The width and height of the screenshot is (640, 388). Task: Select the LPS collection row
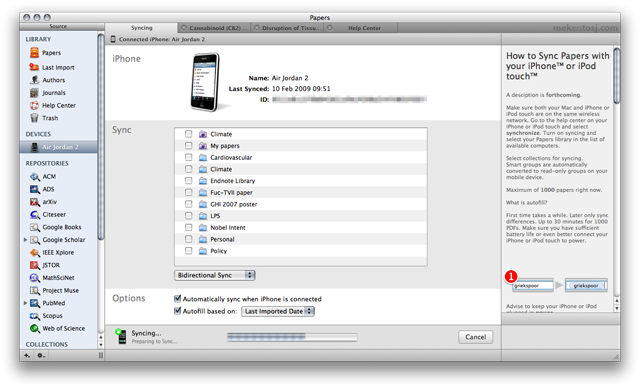tap(301, 216)
